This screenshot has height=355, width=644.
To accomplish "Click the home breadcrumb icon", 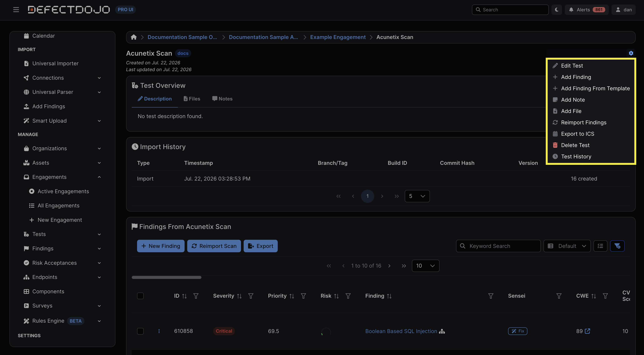I will [x=134, y=37].
